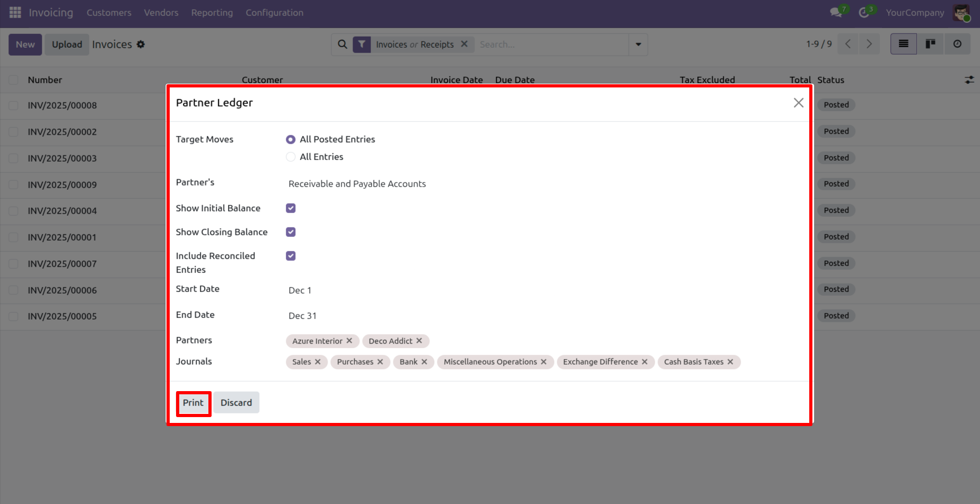Click the Invoicing app title
Screen dimensions: 980x504
pos(51,13)
